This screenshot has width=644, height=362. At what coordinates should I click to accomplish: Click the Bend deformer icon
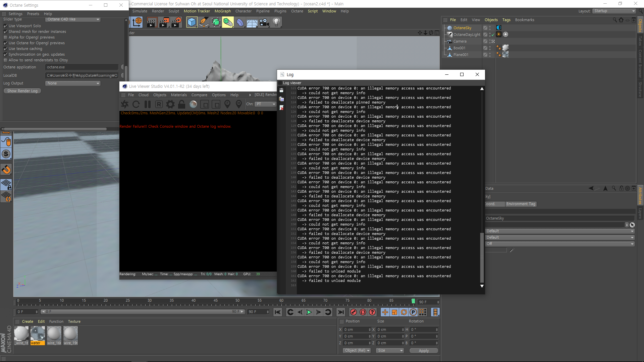tap(240, 22)
